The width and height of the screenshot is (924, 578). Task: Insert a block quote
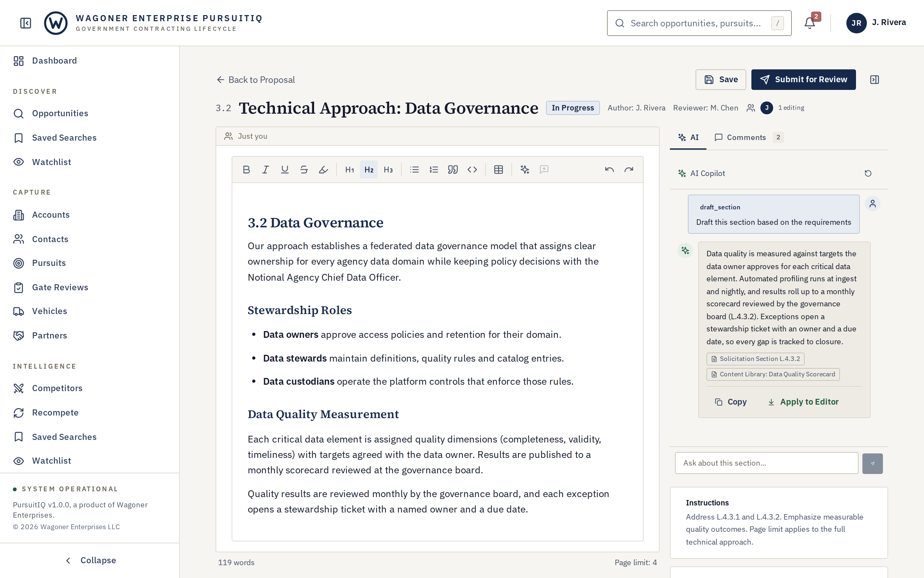pyautogui.click(x=453, y=169)
